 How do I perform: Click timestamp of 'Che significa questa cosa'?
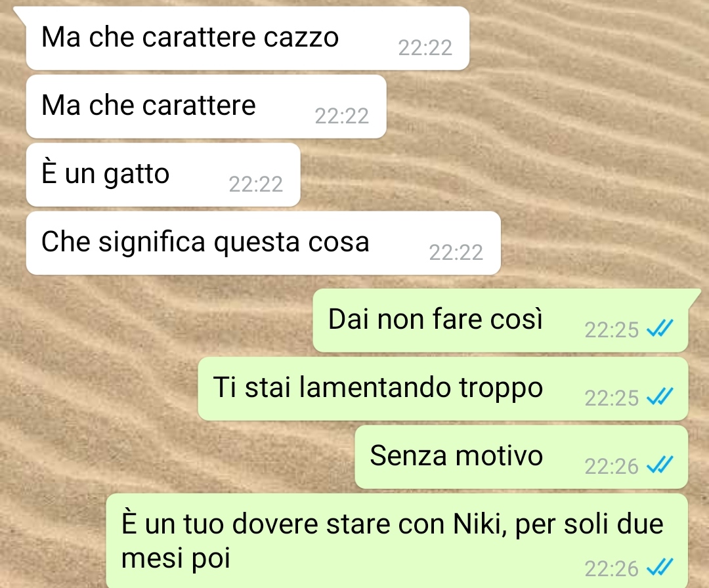click(x=456, y=252)
